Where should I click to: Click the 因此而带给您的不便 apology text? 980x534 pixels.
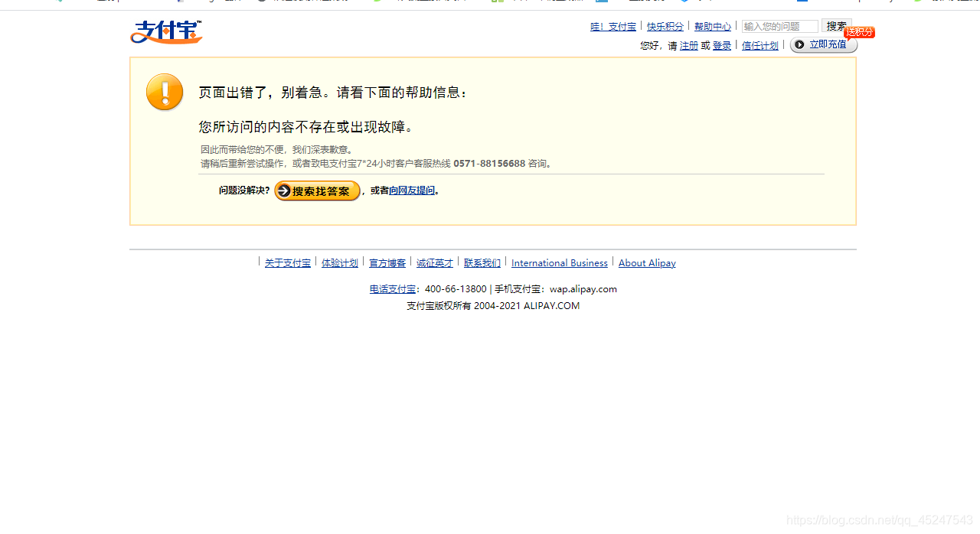[277, 150]
